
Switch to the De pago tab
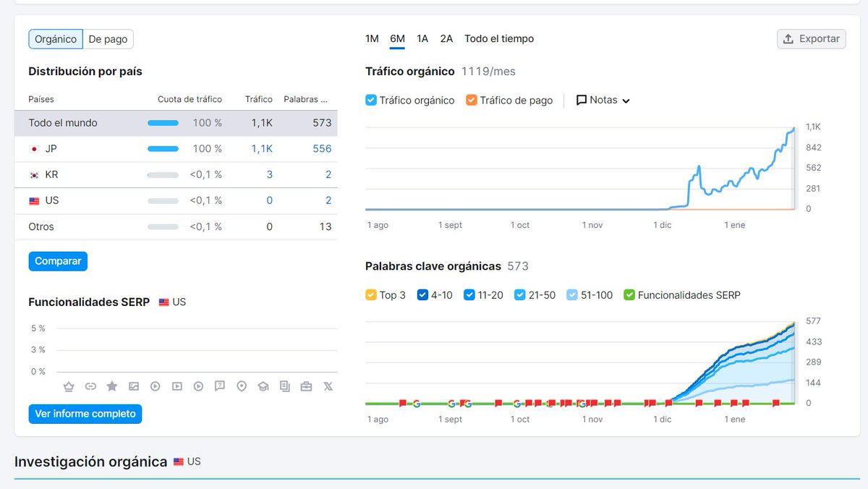click(x=108, y=39)
